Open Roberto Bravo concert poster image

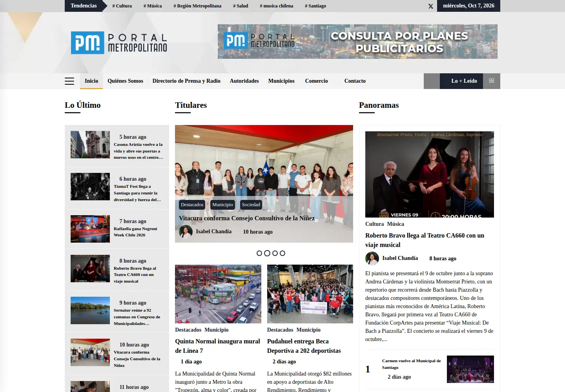tap(430, 174)
